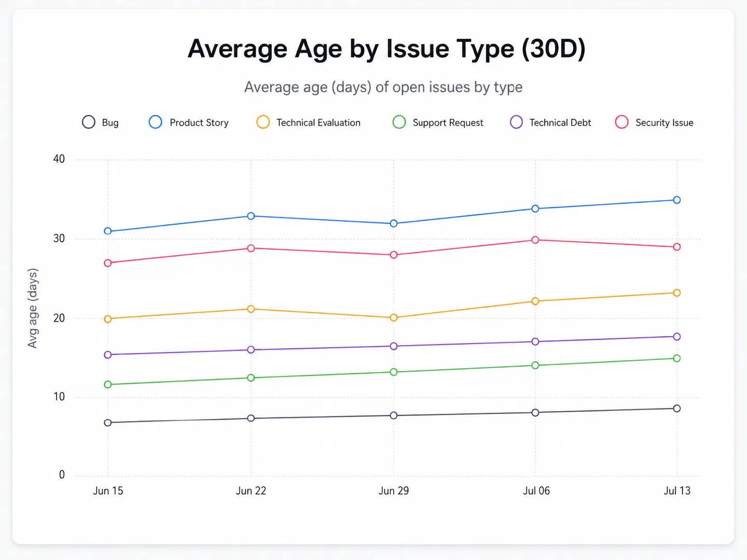The width and height of the screenshot is (747, 560).
Task: Click the 'Jun 15' x-axis label
Action: coord(108,491)
